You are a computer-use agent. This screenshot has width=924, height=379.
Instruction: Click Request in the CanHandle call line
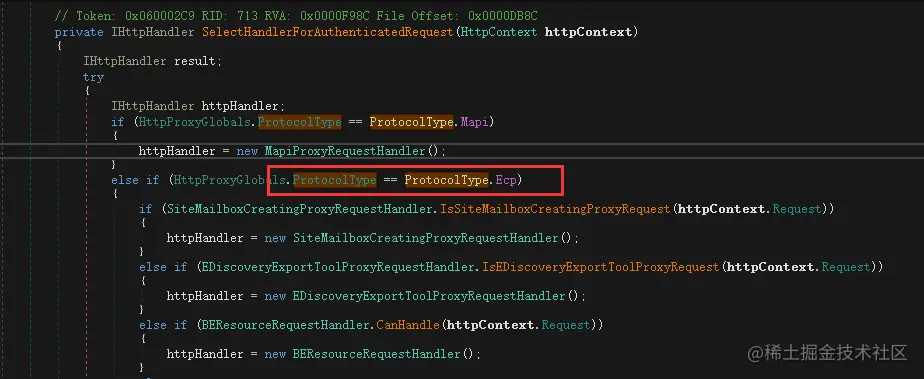click(566, 325)
